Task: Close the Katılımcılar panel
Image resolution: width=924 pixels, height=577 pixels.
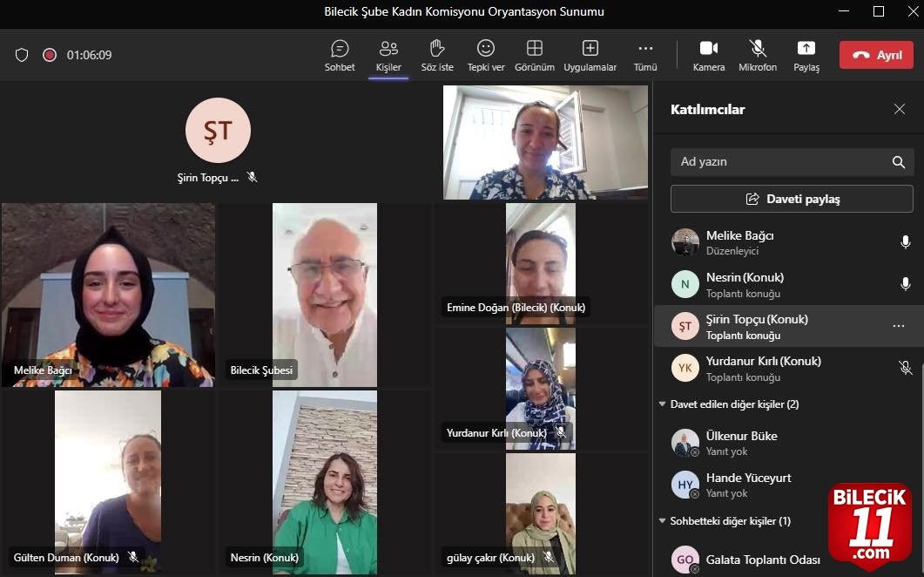Action: point(899,109)
